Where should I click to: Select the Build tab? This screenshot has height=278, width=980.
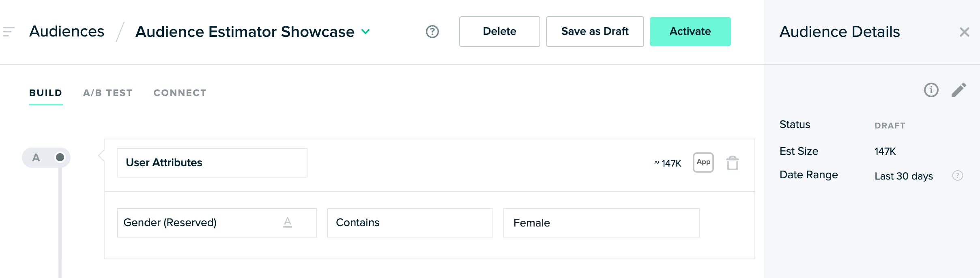click(x=46, y=93)
